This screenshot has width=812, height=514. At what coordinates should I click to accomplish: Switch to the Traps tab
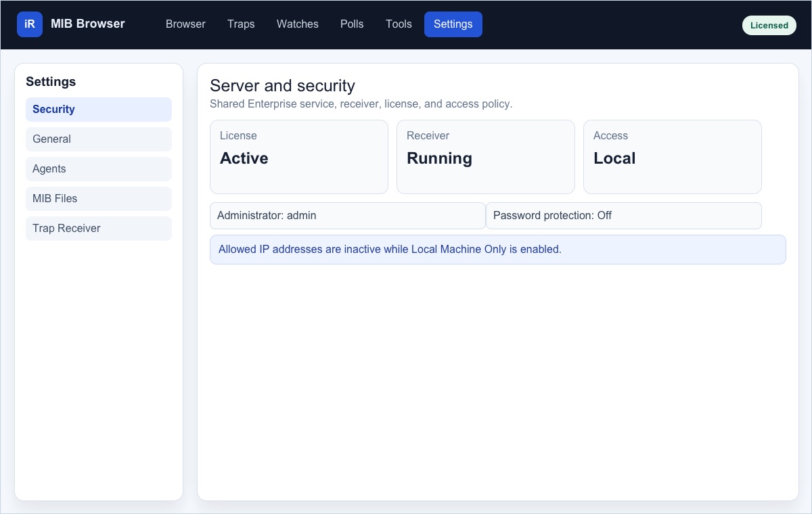pos(241,24)
